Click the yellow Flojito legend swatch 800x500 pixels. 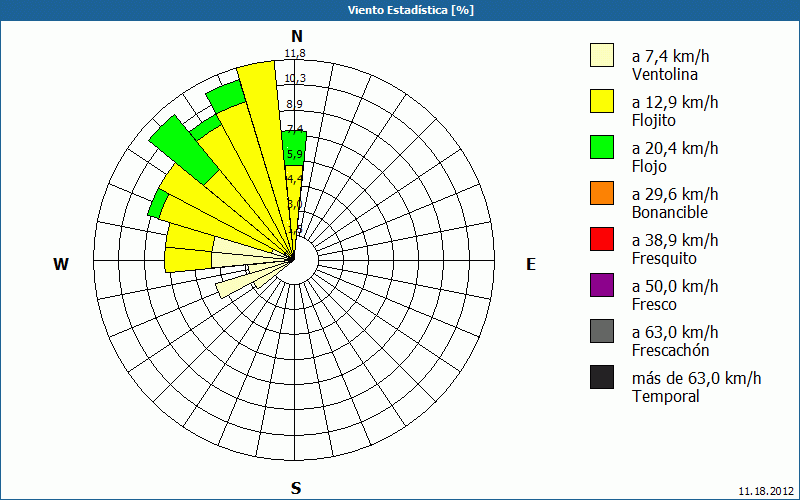coord(602,101)
